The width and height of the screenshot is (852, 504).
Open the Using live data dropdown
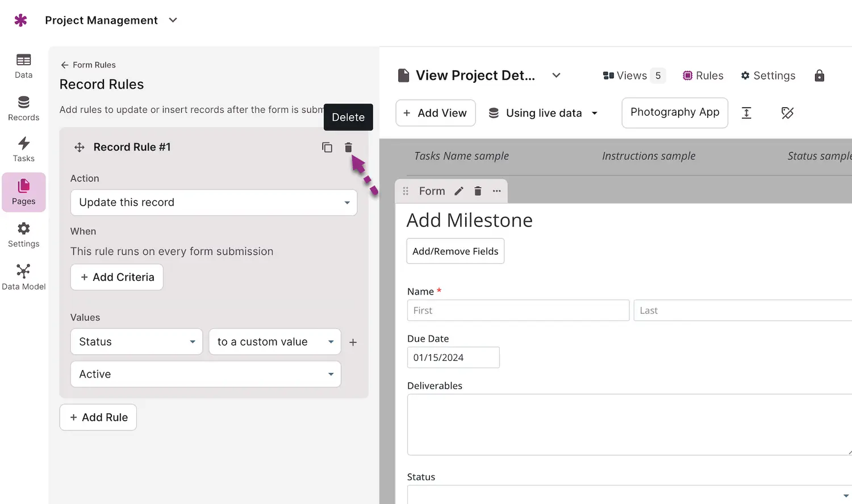click(x=543, y=113)
